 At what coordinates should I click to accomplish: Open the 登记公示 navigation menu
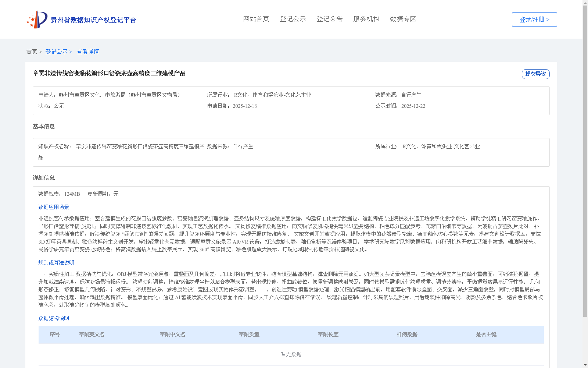(x=293, y=19)
